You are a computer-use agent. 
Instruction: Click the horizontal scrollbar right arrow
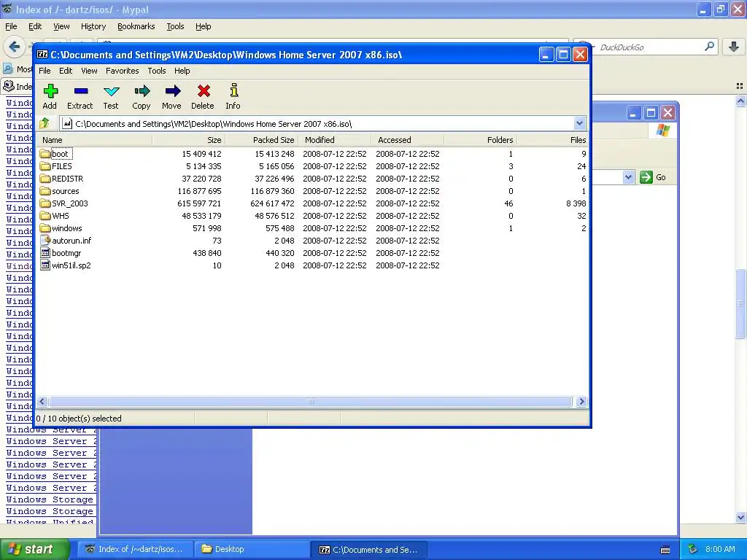click(581, 402)
